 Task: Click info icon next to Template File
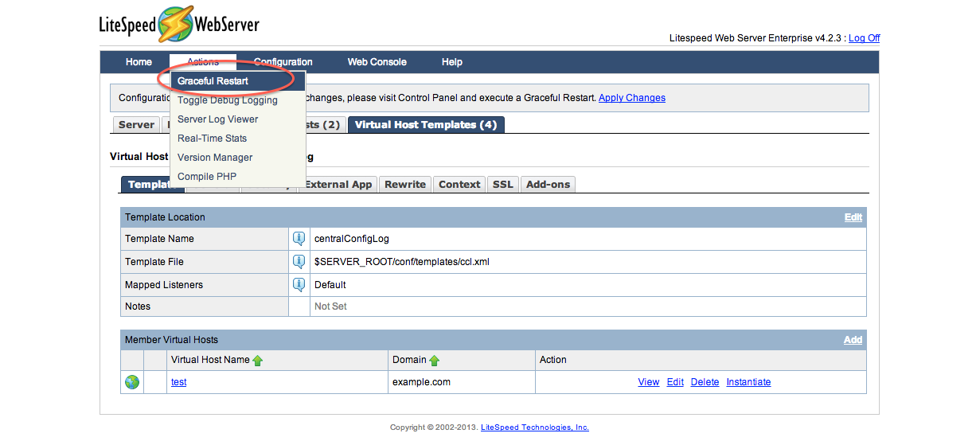pyautogui.click(x=299, y=261)
